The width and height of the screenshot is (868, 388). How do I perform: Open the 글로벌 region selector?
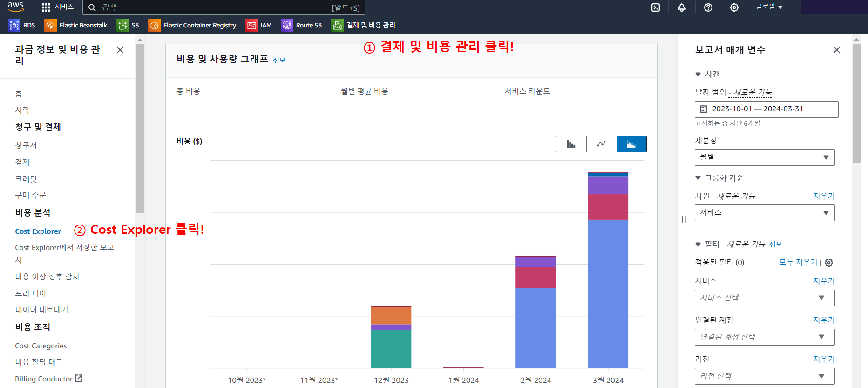click(x=769, y=7)
